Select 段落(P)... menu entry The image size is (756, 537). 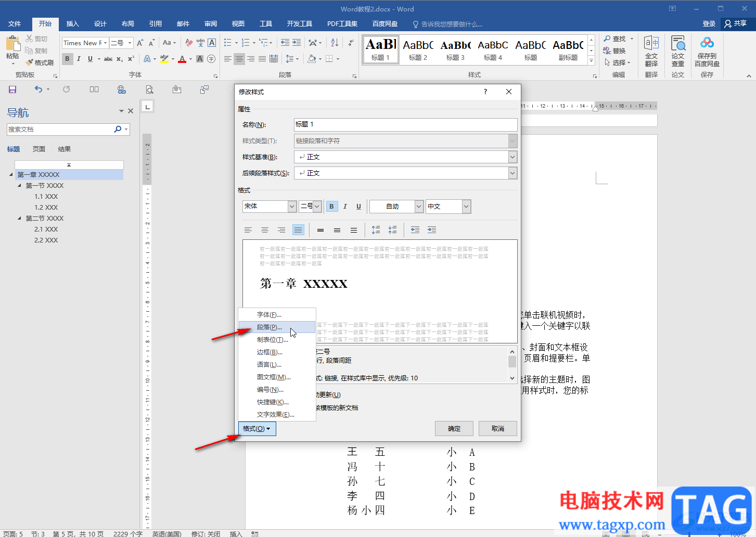(277, 327)
